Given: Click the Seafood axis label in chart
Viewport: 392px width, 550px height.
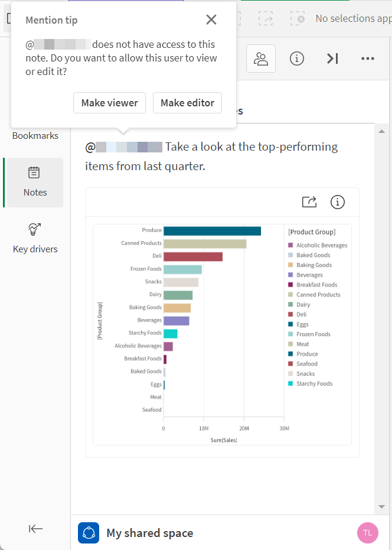Looking at the screenshot, I should 152,410.
